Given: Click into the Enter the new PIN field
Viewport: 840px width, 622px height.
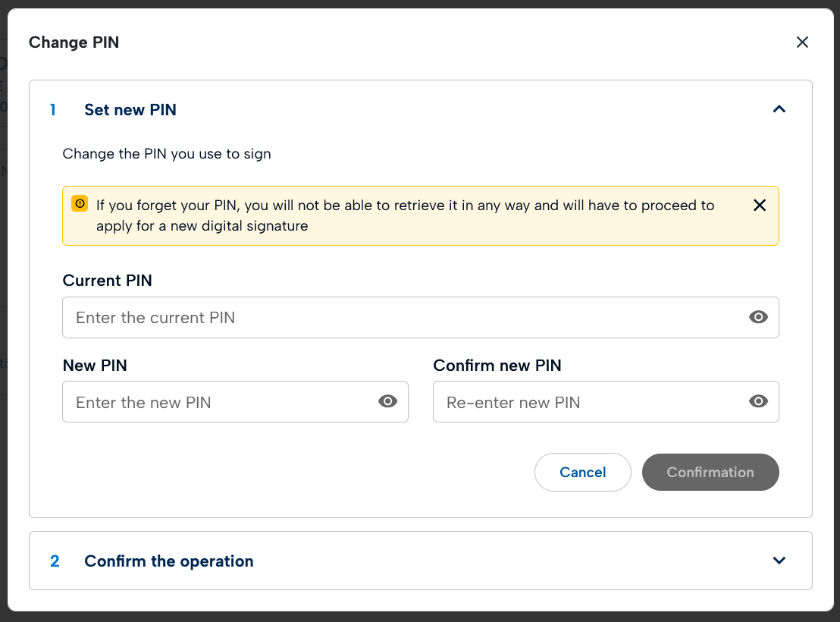Looking at the screenshot, I should coord(220,402).
